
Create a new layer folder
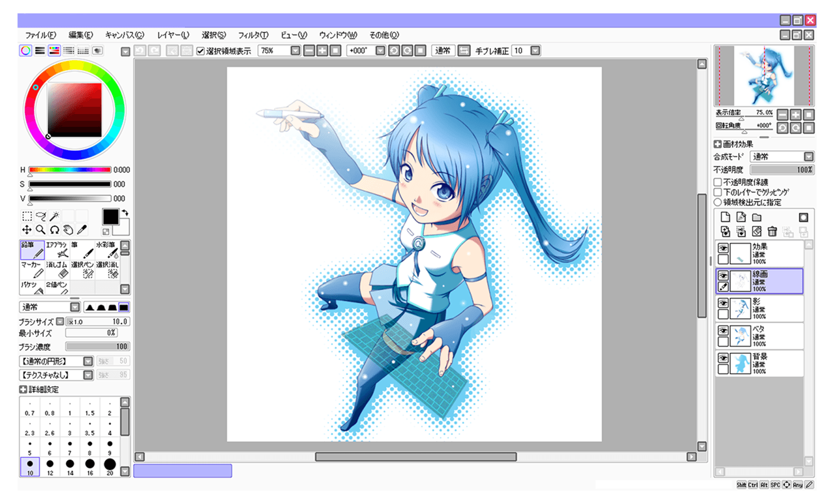tap(757, 217)
